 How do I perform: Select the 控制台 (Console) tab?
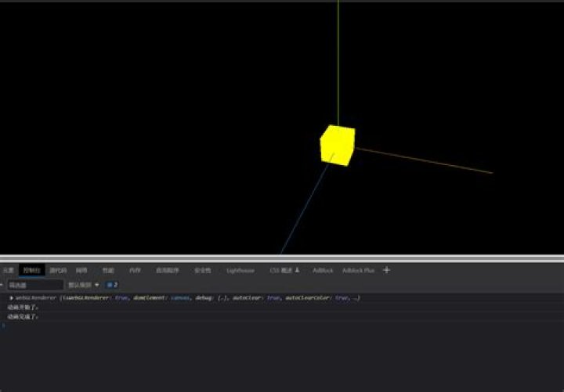(31, 270)
